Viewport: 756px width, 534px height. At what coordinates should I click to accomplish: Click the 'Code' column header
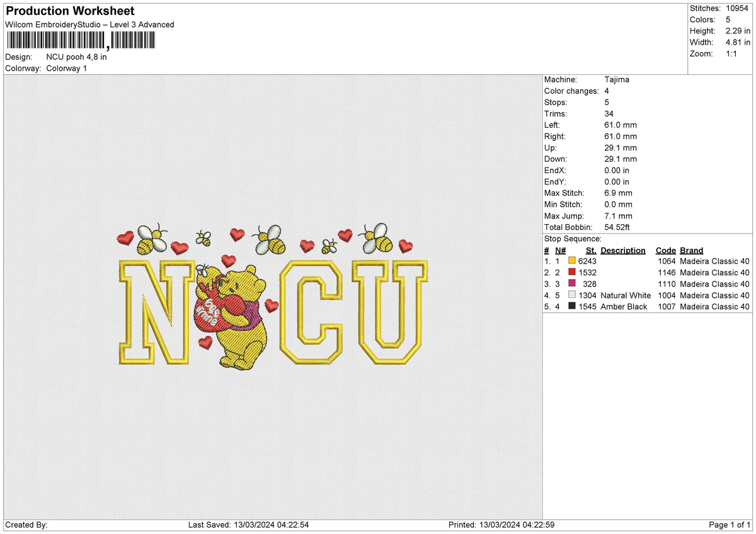[x=665, y=250]
